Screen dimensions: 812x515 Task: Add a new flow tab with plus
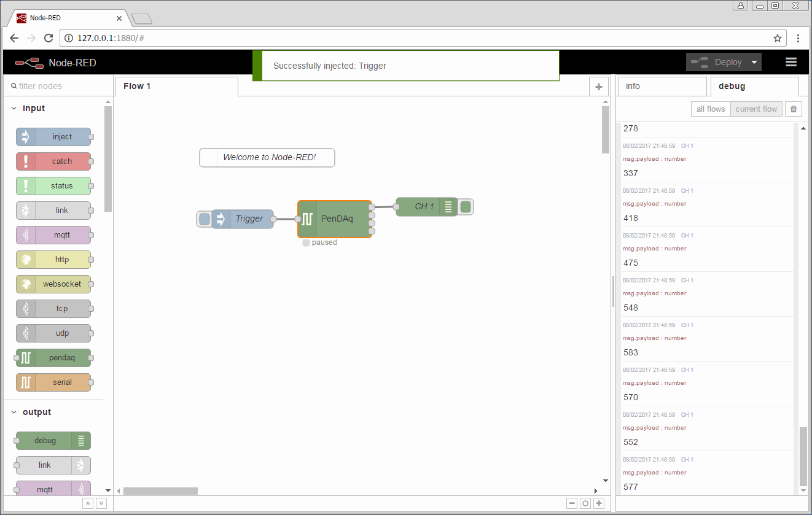[x=599, y=87]
